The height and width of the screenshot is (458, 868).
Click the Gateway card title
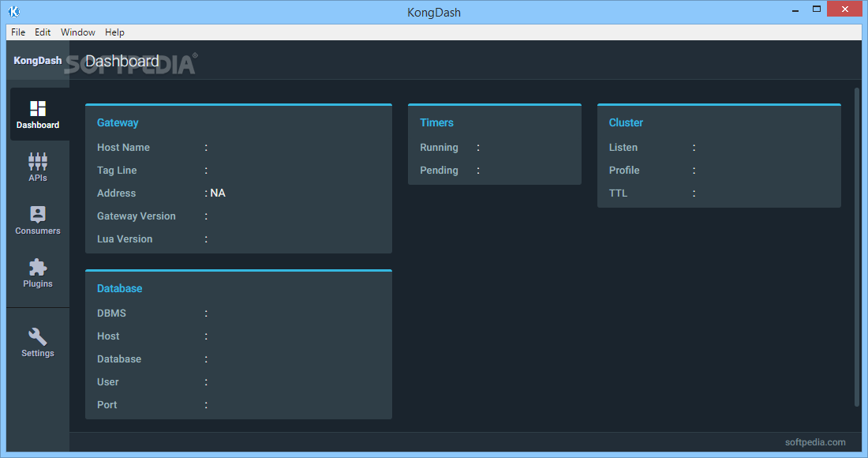118,123
